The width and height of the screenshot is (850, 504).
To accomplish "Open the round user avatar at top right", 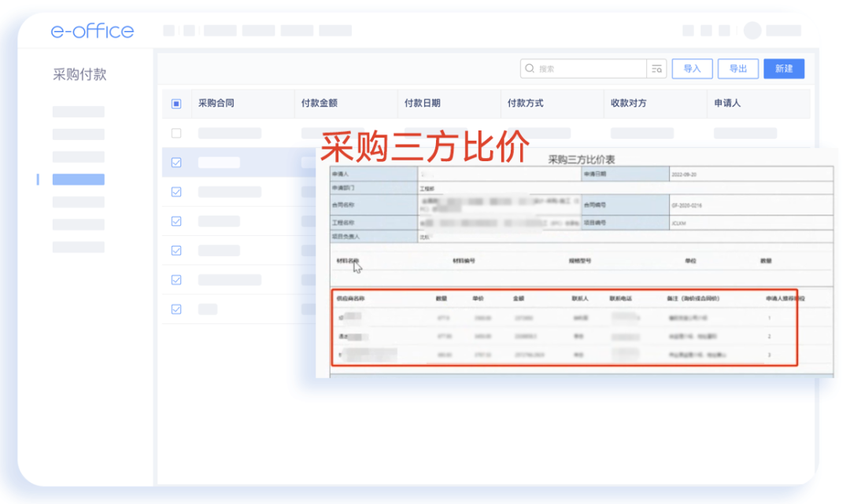I will pos(752,31).
